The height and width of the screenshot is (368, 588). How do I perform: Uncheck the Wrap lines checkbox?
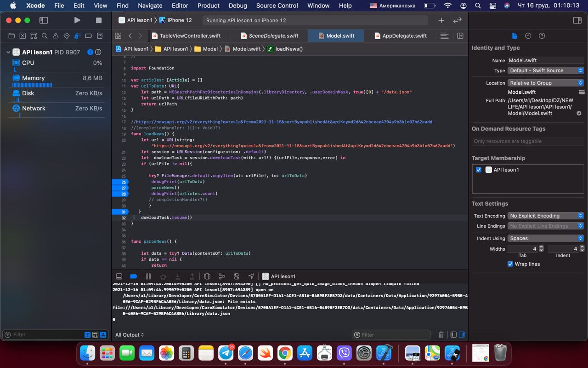(x=510, y=264)
